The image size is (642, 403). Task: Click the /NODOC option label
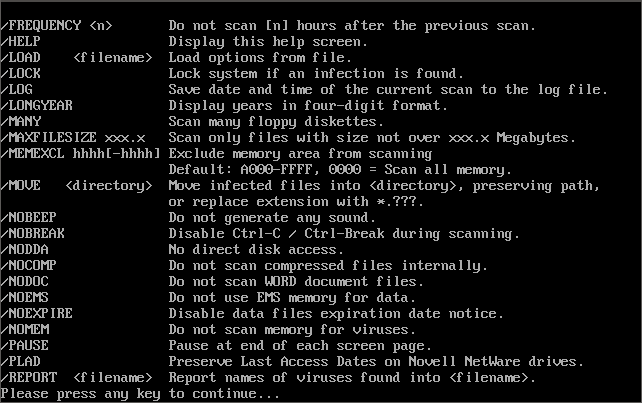pos(24,281)
